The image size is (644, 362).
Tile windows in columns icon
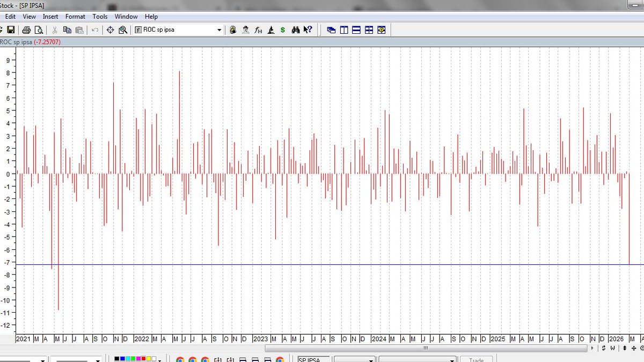point(344,30)
